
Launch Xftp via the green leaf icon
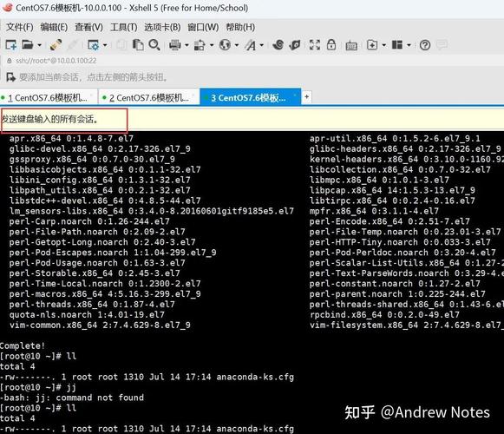tap(294, 45)
